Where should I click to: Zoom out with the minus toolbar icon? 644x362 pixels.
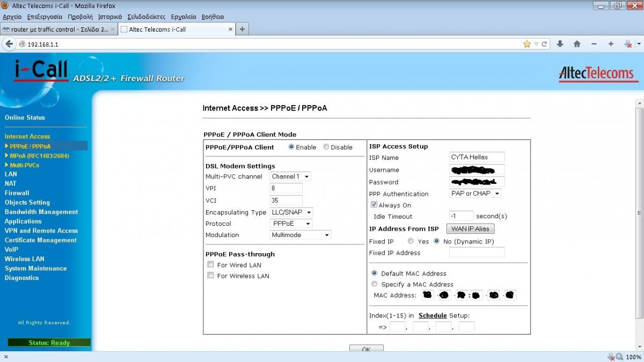tap(594, 44)
